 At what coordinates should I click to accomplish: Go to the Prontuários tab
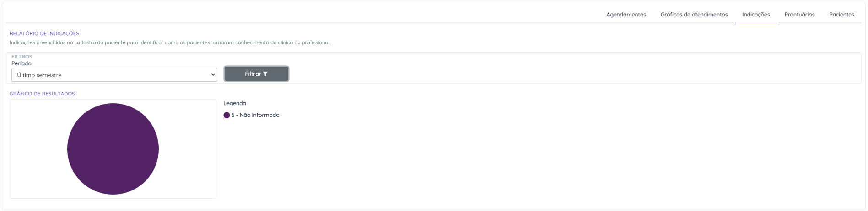[x=799, y=15]
